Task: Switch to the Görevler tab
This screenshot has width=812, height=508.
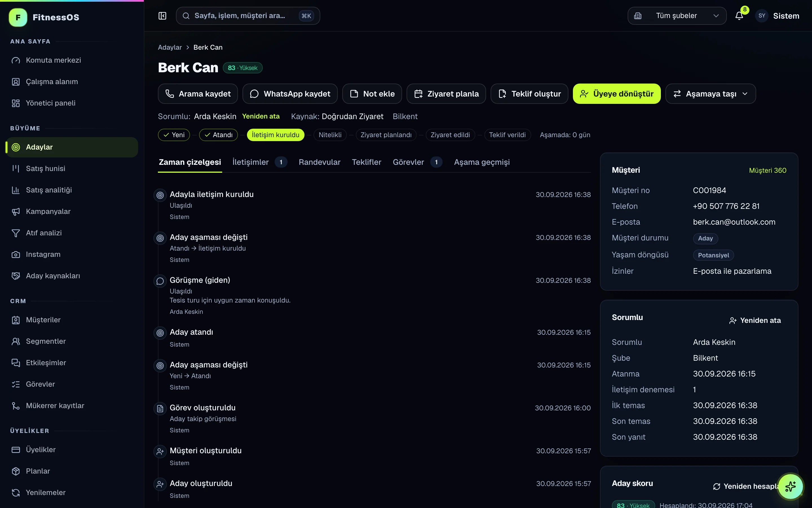Action: pyautogui.click(x=417, y=162)
